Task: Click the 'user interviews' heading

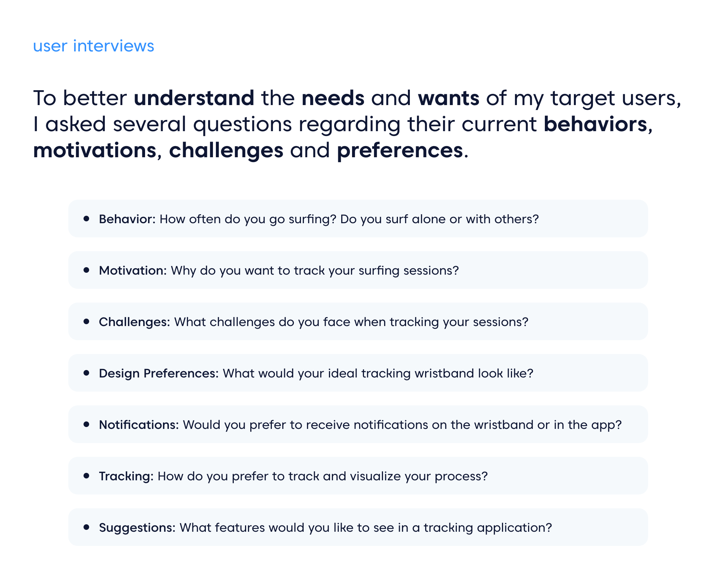Action: pyautogui.click(x=94, y=46)
